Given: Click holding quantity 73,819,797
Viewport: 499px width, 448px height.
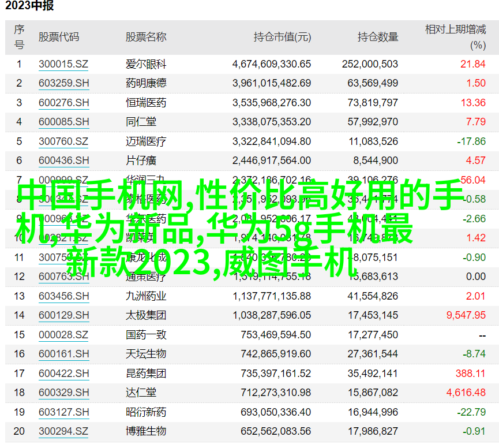Looking at the screenshot, I should click(373, 103).
